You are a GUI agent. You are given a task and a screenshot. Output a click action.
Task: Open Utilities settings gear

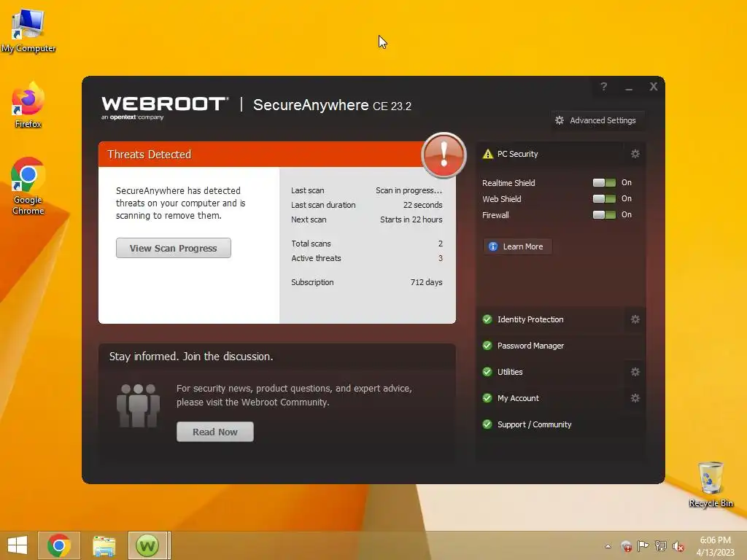635,372
